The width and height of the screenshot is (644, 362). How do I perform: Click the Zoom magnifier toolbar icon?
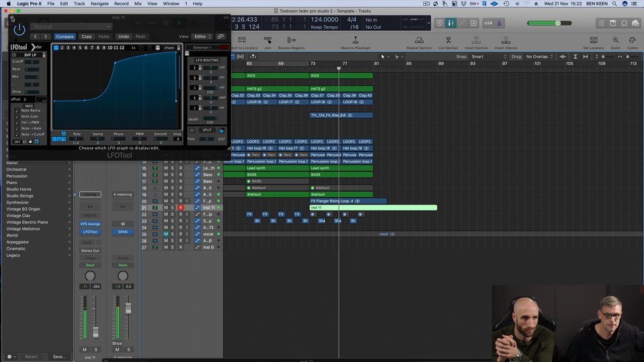tap(615, 40)
